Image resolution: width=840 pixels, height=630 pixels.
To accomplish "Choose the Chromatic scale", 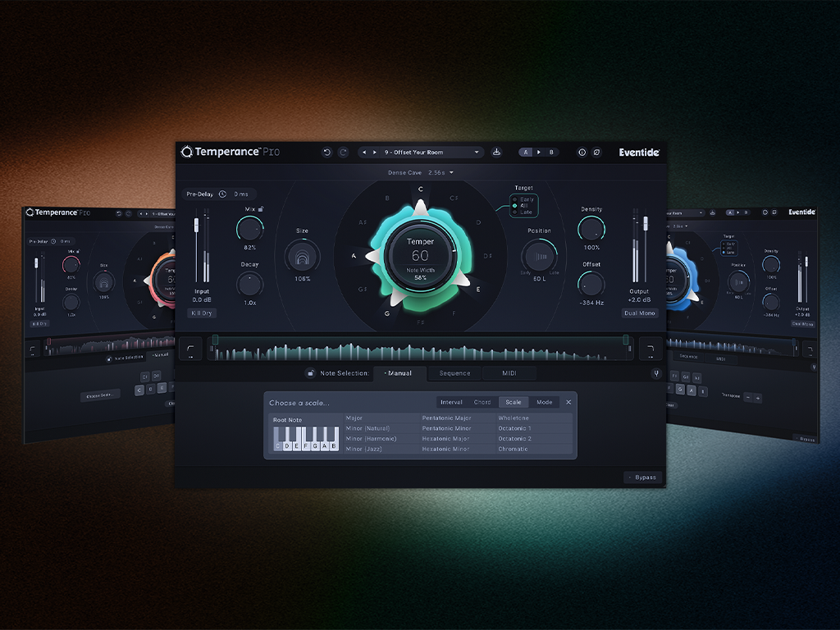I will pyautogui.click(x=534, y=449).
